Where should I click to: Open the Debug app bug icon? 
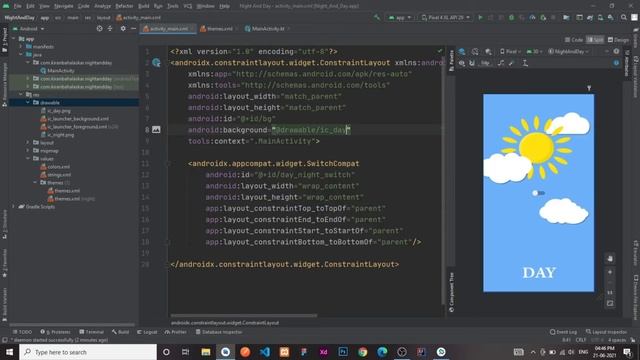pos(511,18)
